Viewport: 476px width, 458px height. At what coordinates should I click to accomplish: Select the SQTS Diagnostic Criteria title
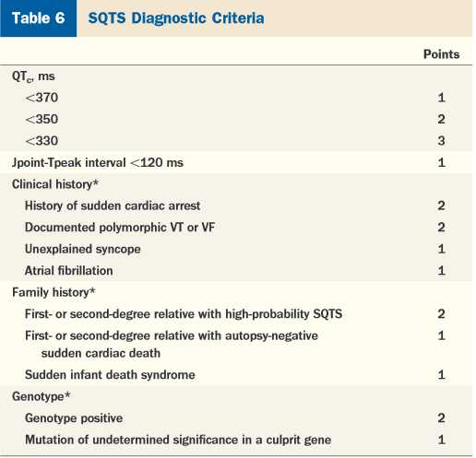[x=176, y=18]
